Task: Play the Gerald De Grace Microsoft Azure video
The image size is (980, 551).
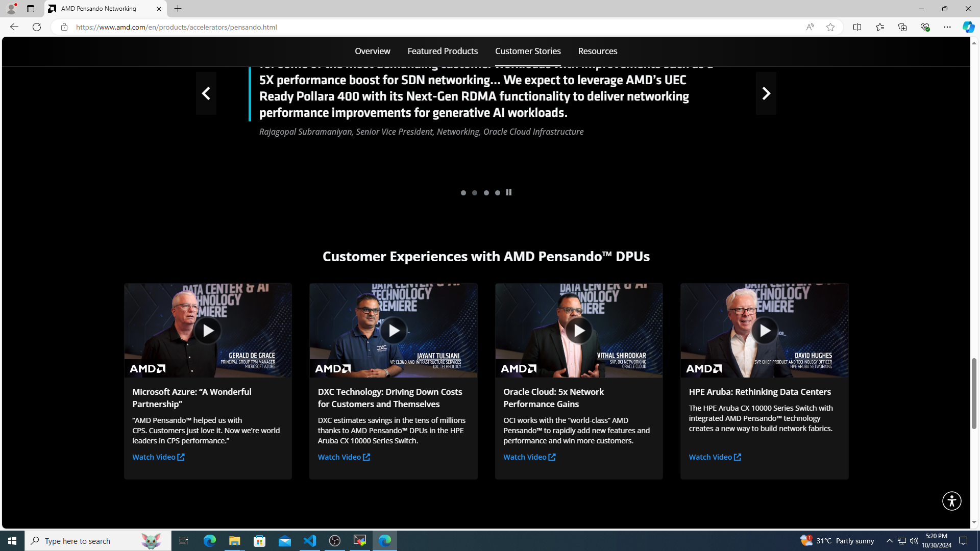Action: pyautogui.click(x=207, y=331)
